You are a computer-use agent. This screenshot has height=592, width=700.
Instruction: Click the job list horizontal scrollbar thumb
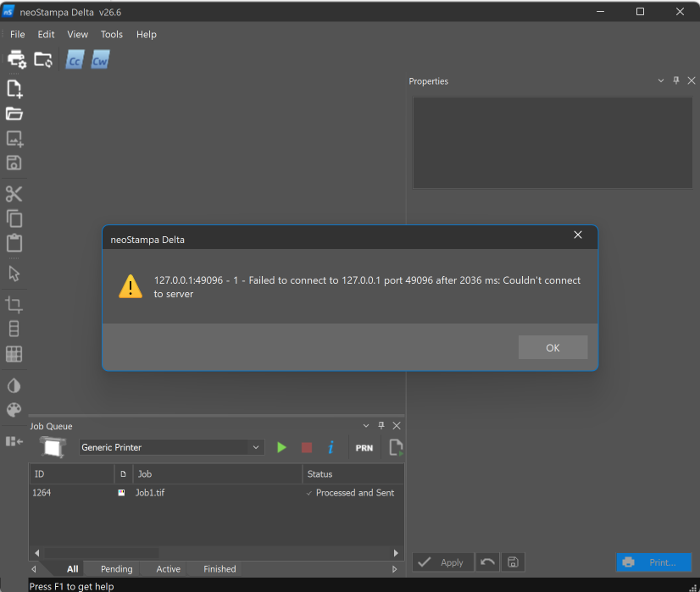[102, 553]
